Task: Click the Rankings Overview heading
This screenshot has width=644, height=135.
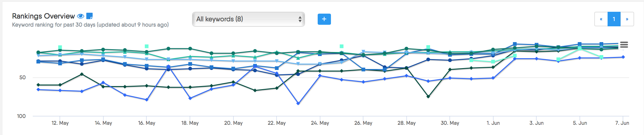Action: coord(43,16)
